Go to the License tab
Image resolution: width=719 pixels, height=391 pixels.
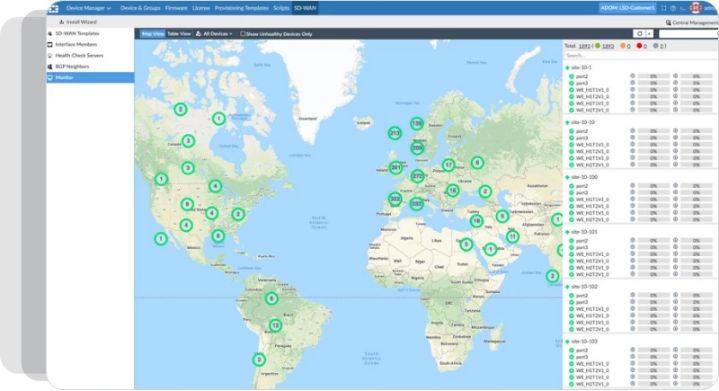pyautogui.click(x=201, y=8)
